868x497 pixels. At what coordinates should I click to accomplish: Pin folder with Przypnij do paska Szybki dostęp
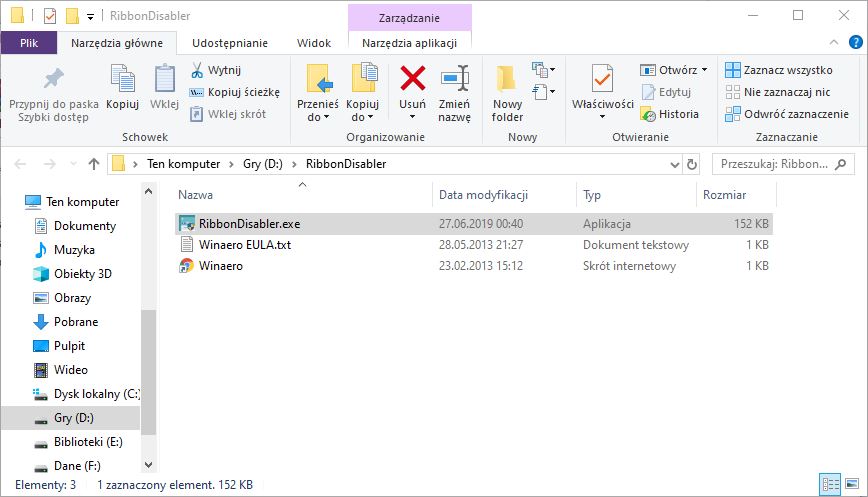pos(54,95)
